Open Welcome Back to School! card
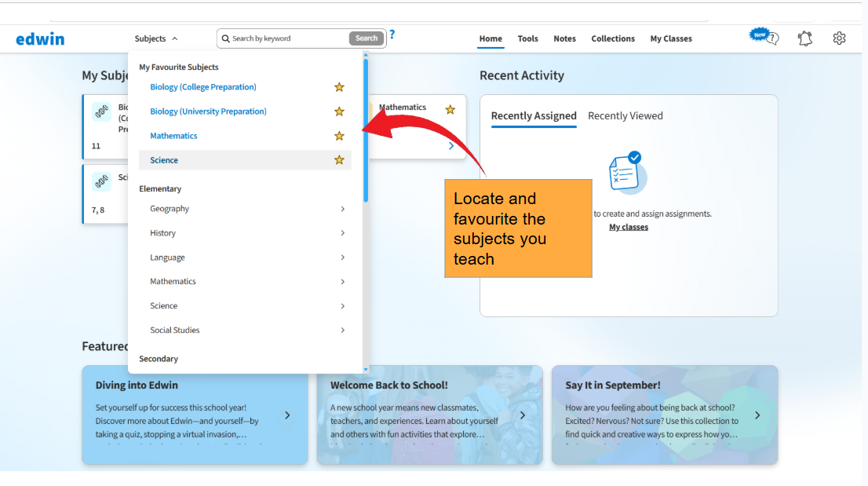This screenshot has height=486, width=868. (429, 415)
